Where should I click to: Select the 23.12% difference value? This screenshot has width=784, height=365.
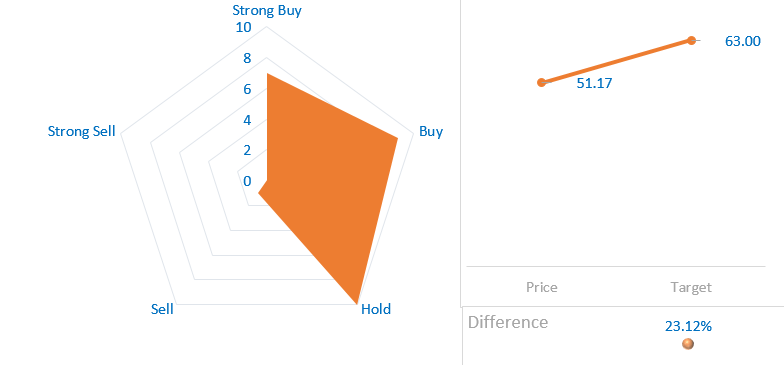688,326
